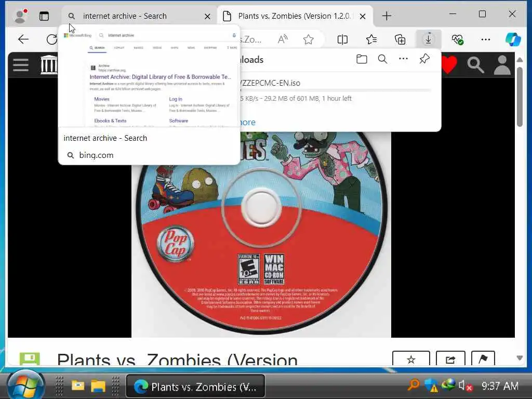Image resolution: width=532 pixels, height=399 pixels.
Task: Click scrollbar down arrow
Action: (x=520, y=358)
